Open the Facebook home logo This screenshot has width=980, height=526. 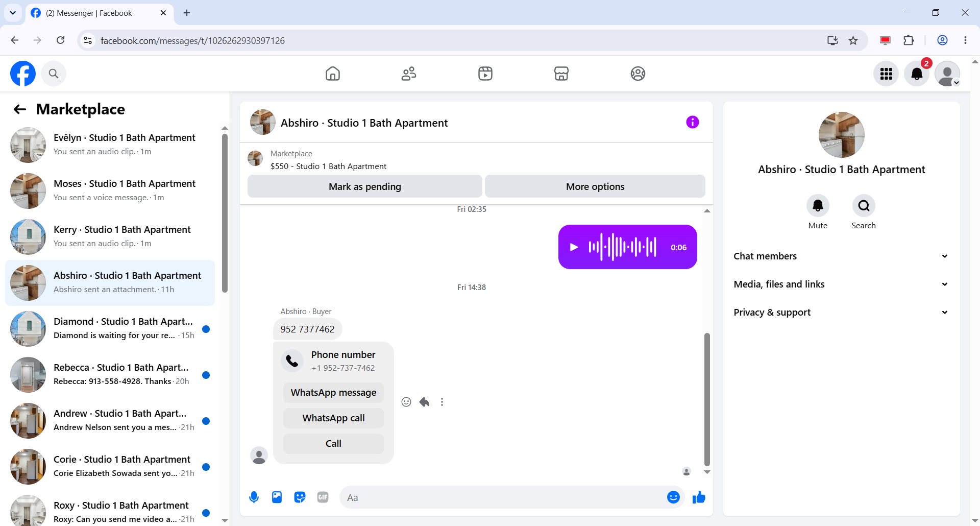(23, 74)
